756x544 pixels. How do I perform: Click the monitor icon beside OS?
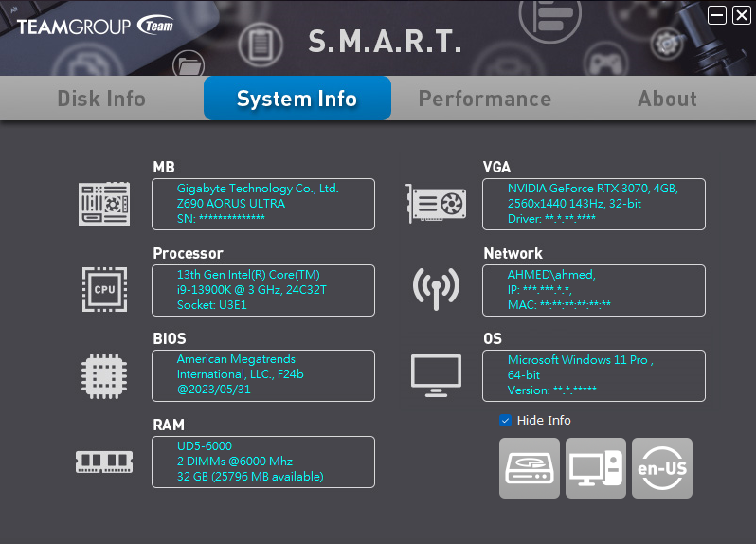(x=436, y=373)
